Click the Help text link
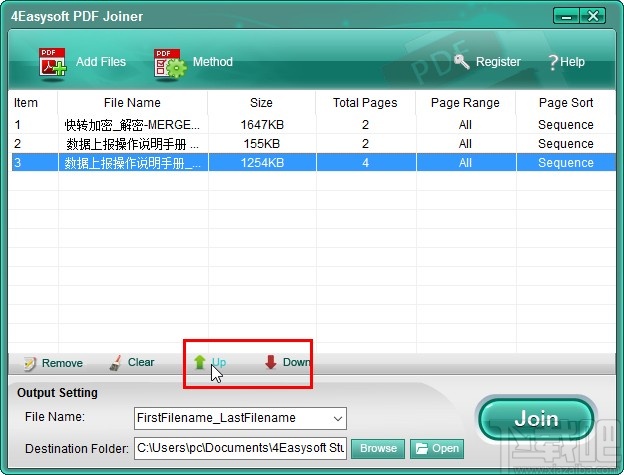This screenshot has height=475, width=624. pyautogui.click(x=572, y=62)
